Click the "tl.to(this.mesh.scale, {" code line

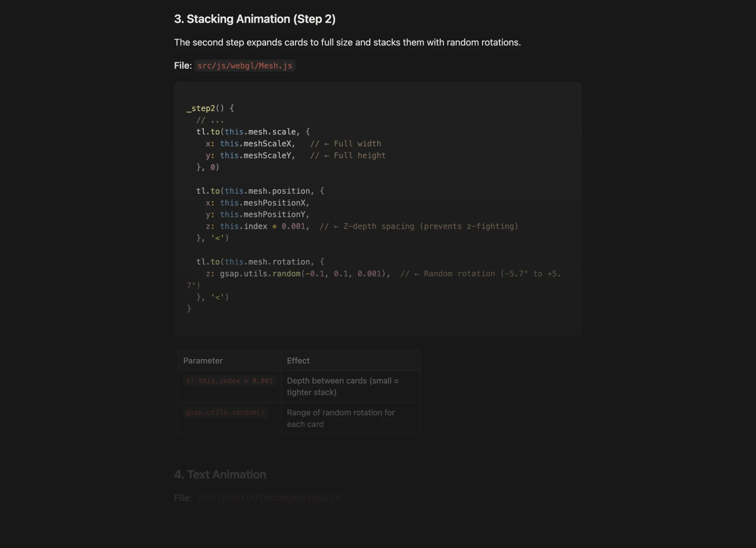(x=253, y=132)
